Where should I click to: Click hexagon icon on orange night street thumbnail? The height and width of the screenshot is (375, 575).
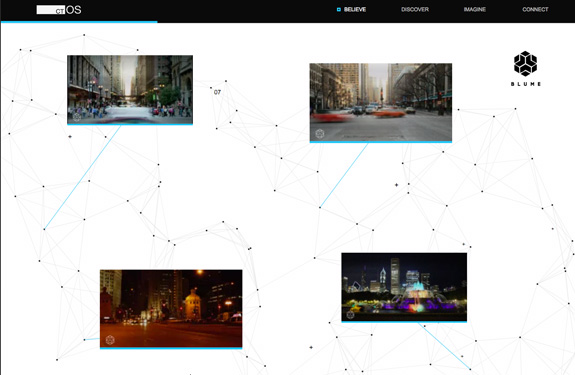tap(110, 340)
